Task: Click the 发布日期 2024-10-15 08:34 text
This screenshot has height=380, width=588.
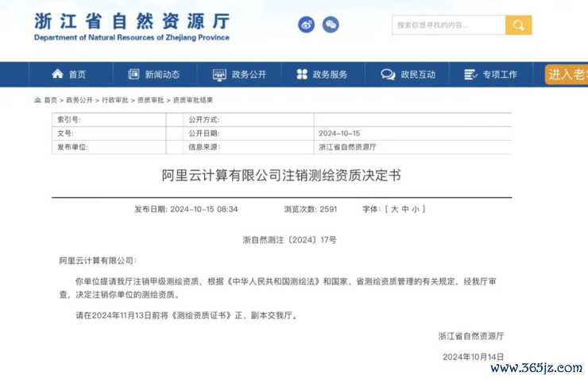Action: click(186, 209)
